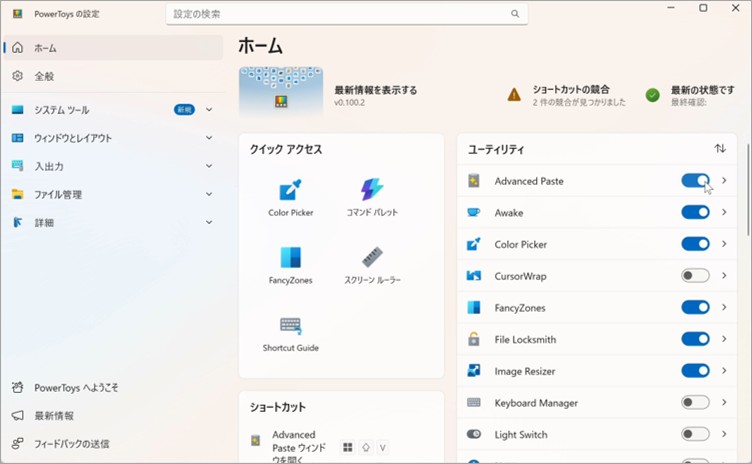Expand ウィンドウとレイアウト chevron

pos(209,138)
